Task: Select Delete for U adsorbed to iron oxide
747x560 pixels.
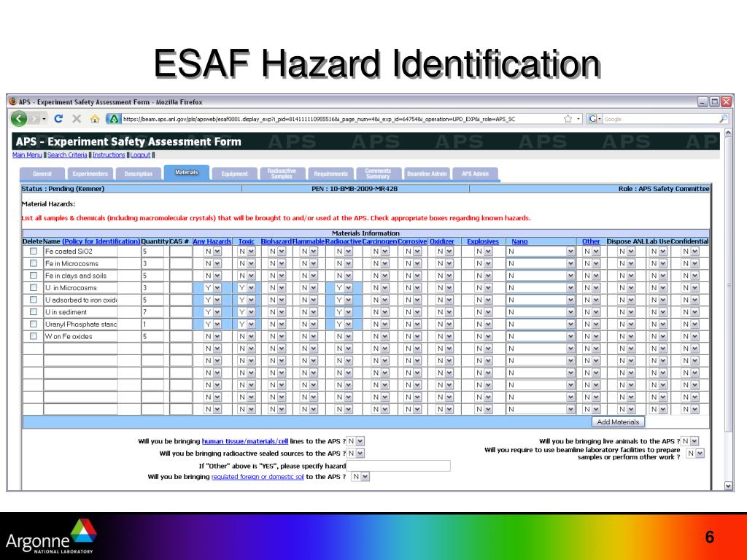Action: [34, 300]
